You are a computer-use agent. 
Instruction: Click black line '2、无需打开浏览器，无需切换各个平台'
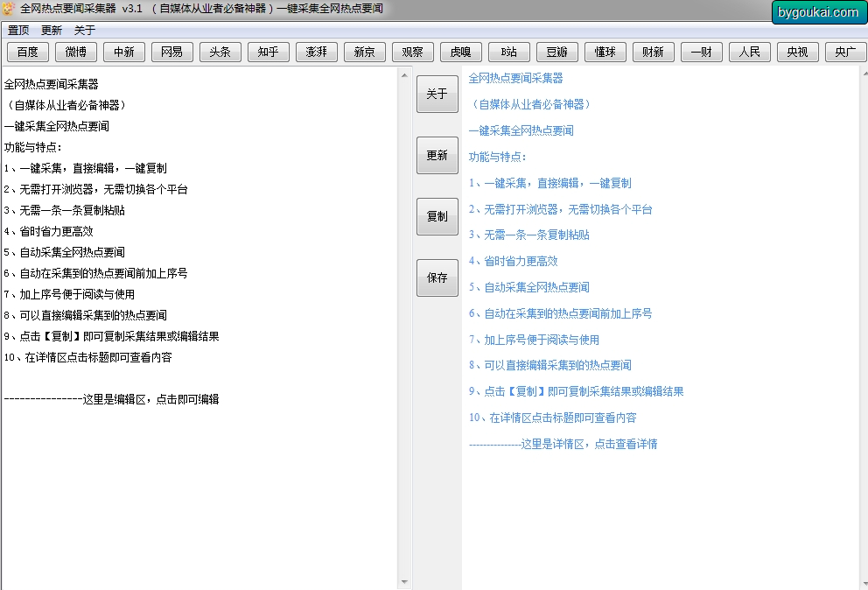95,189
